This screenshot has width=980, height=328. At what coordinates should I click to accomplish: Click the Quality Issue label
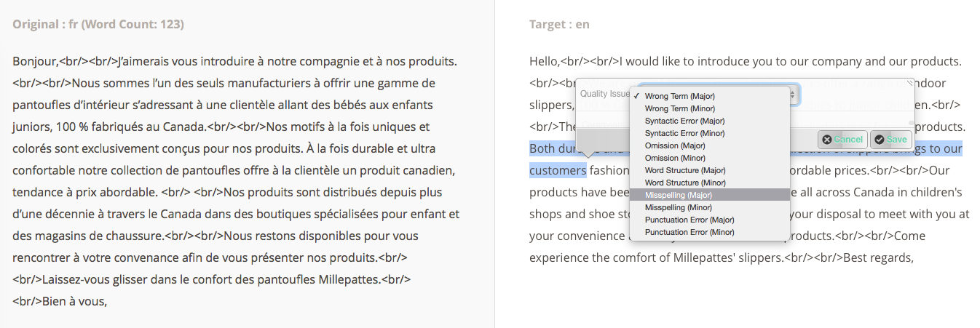click(x=604, y=94)
